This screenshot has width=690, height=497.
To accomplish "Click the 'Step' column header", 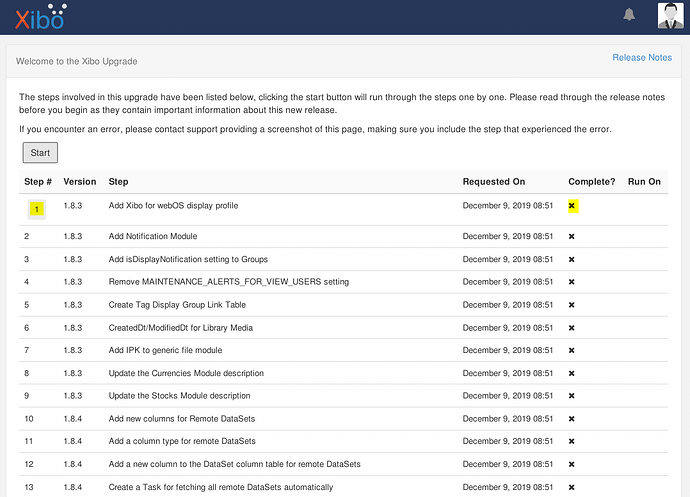I will pos(118,182).
